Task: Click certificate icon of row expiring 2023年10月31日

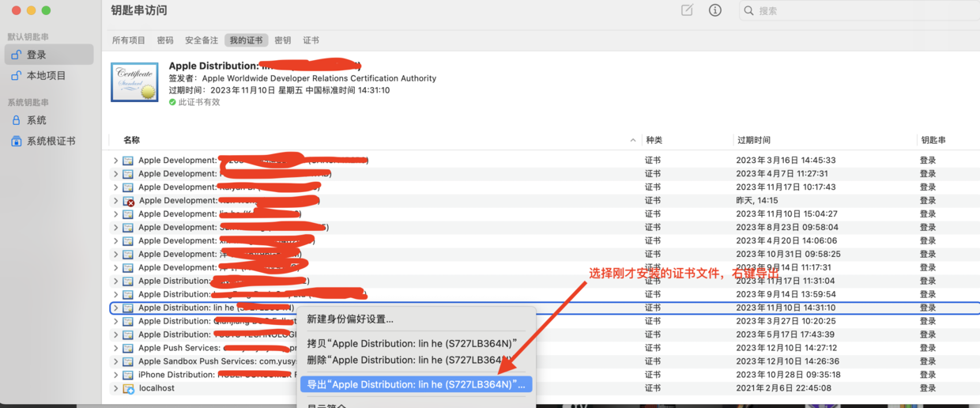Action: 128,255
